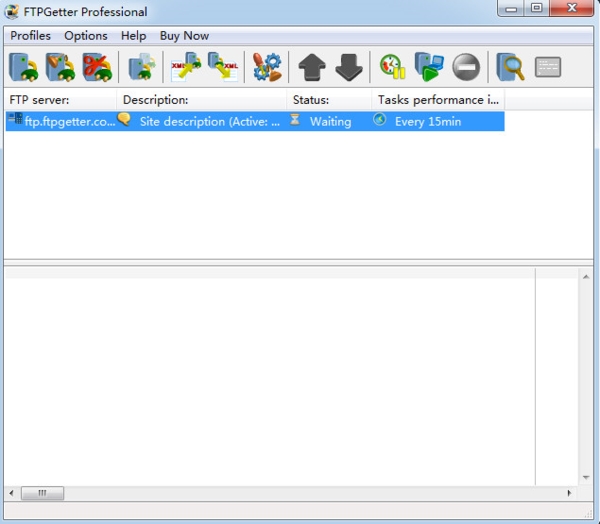Viewport: 600px width, 524px height.
Task: Click the hourglass Waiting status icon
Action: [x=295, y=119]
